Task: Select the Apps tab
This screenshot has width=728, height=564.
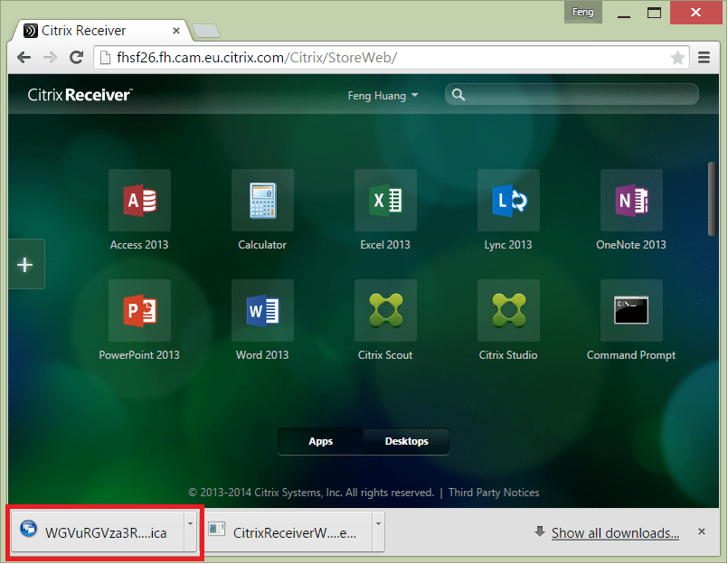Action: (320, 441)
